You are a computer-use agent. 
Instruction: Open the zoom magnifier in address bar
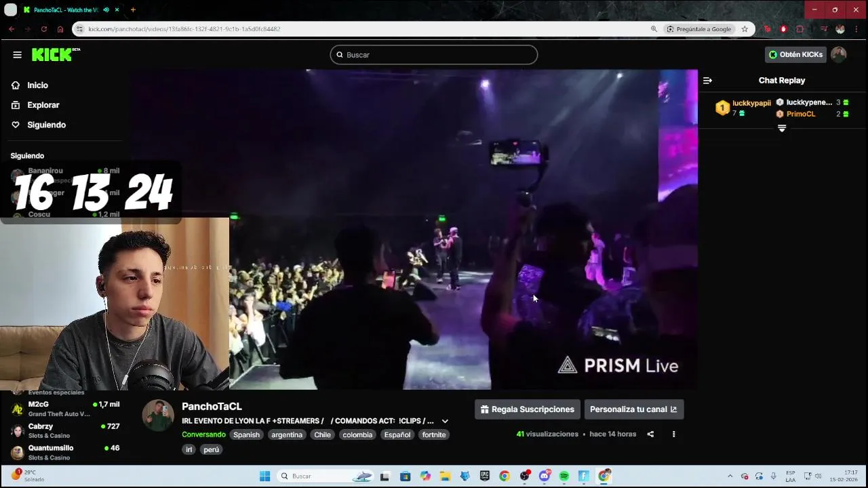tap(654, 29)
